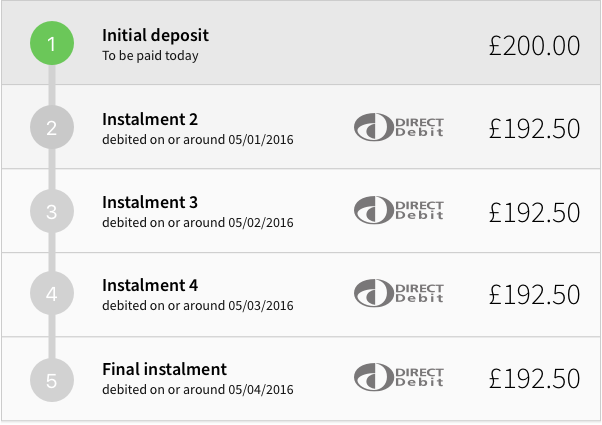The width and height of the screenshot is (602, 425).
Task: Click the green step 1 circle
Action: (52, 44)
